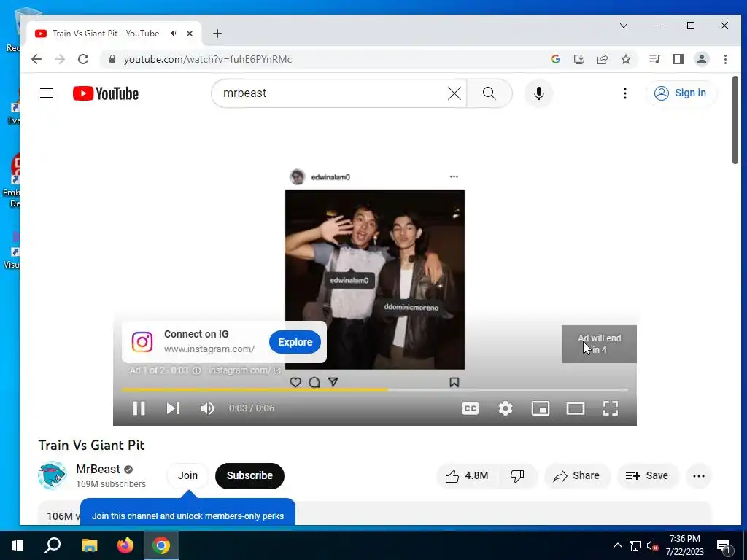Skip to the next video
Screen dimensions: 747x560
[x=172, y=408]
